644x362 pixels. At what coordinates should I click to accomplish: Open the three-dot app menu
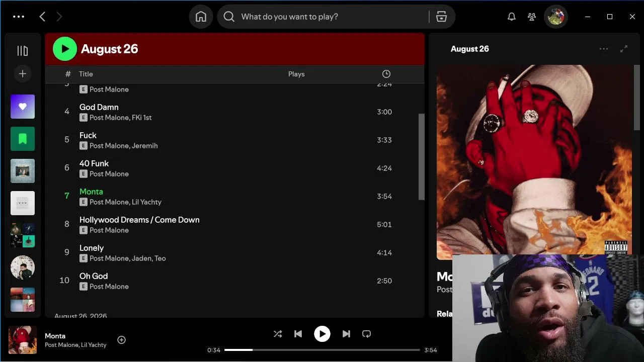tap(19, 17)
